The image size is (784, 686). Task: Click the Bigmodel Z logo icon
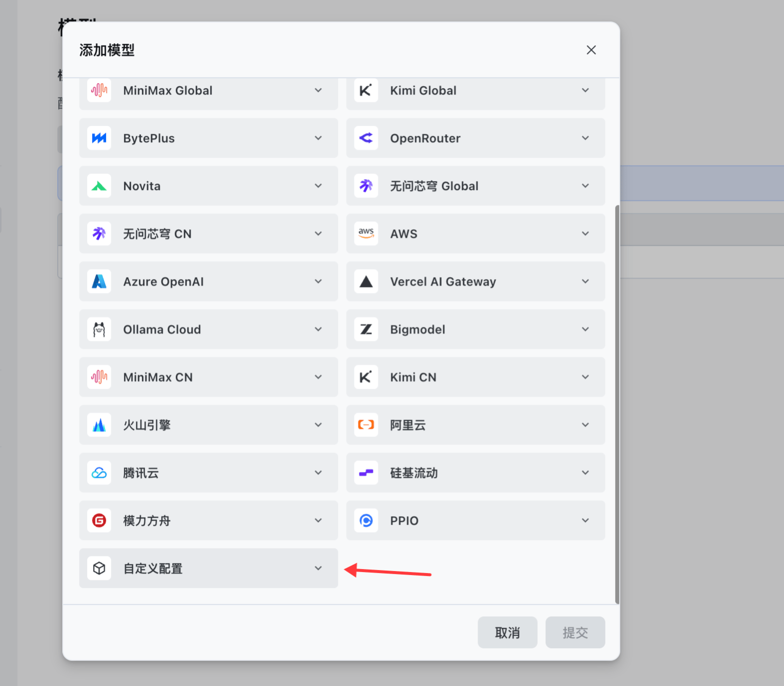pyautogui.click(x=366, y=329)
